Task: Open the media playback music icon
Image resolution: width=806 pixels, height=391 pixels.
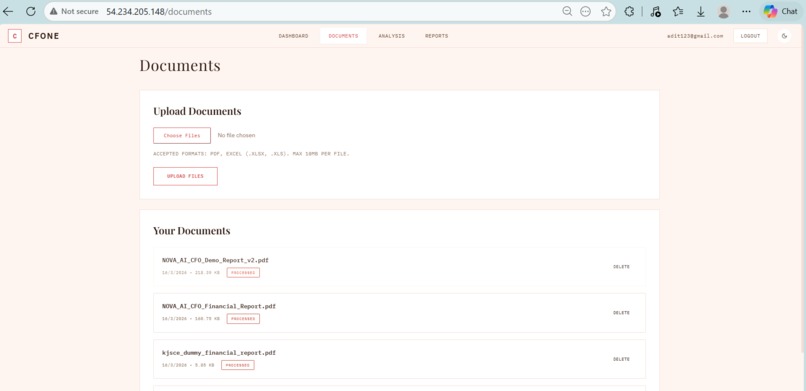Action: 655,11
